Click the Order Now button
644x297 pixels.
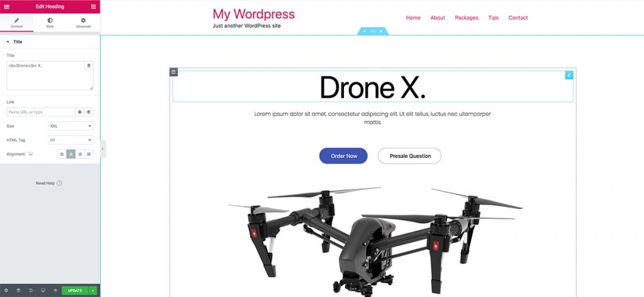point(343,156)
